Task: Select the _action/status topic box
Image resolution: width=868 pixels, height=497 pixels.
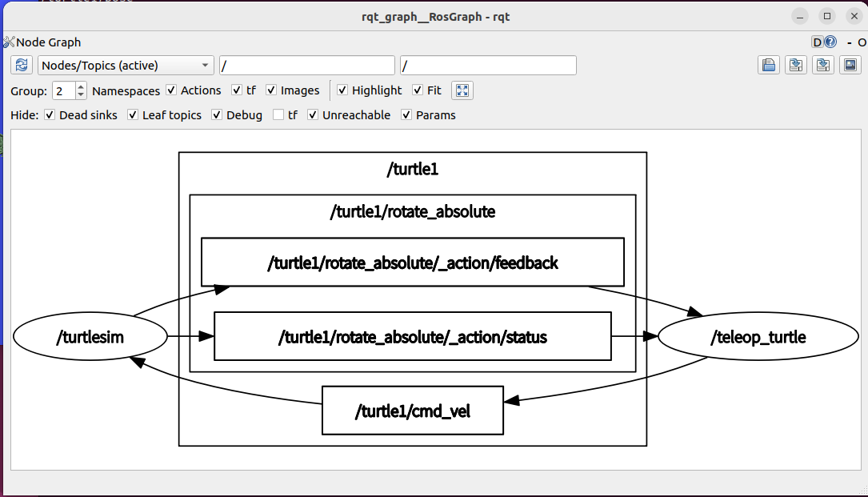Action: [x=413, y=336]
